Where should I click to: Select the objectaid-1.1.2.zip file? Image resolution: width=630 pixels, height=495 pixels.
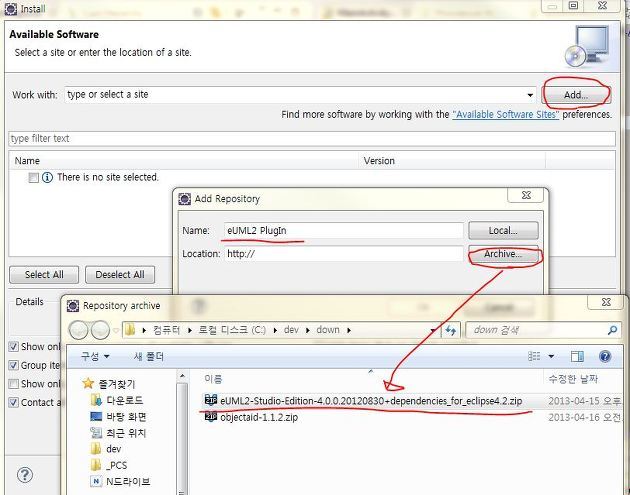(x=259, y=417)
